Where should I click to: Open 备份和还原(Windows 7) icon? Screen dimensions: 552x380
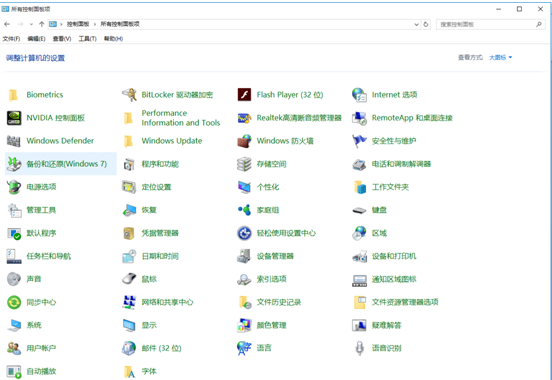pyautogui.click(x=14, y=164)
